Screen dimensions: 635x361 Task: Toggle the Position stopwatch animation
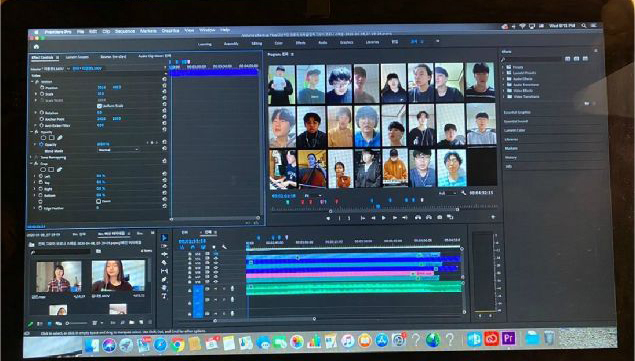click(x=42, y=88)
